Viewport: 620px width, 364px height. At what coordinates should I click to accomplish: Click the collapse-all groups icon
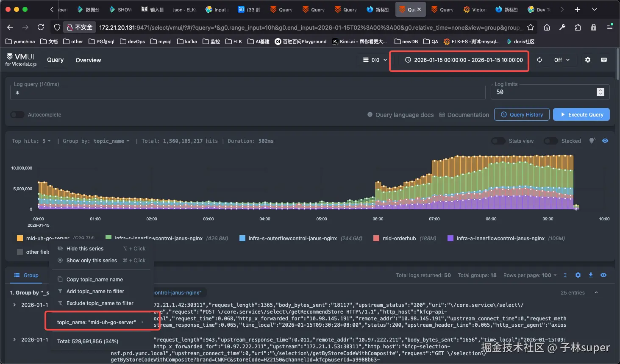[565, 275]
